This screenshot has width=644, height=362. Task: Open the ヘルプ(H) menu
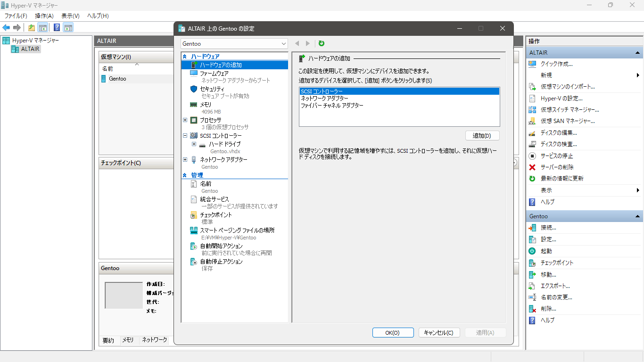98,16
